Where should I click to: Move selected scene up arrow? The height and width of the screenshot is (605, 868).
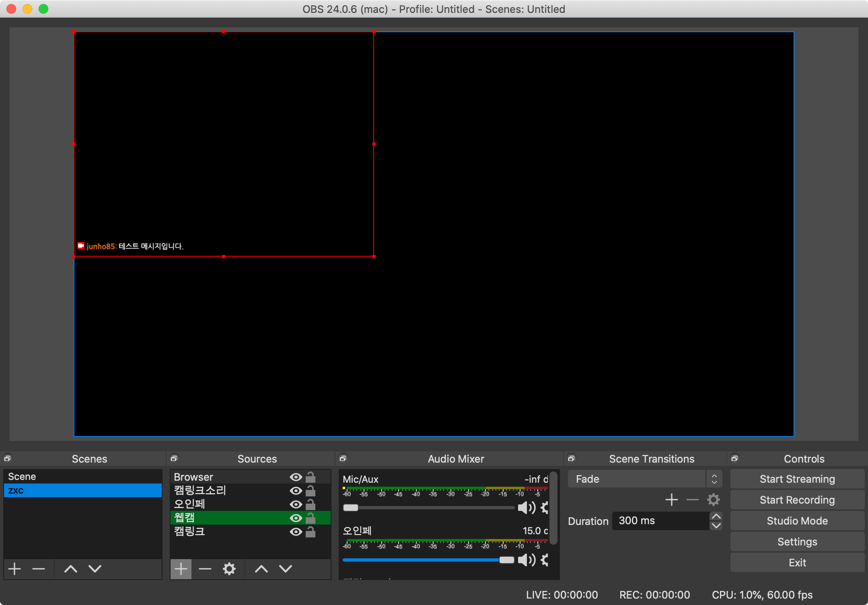tap(71, 568)
